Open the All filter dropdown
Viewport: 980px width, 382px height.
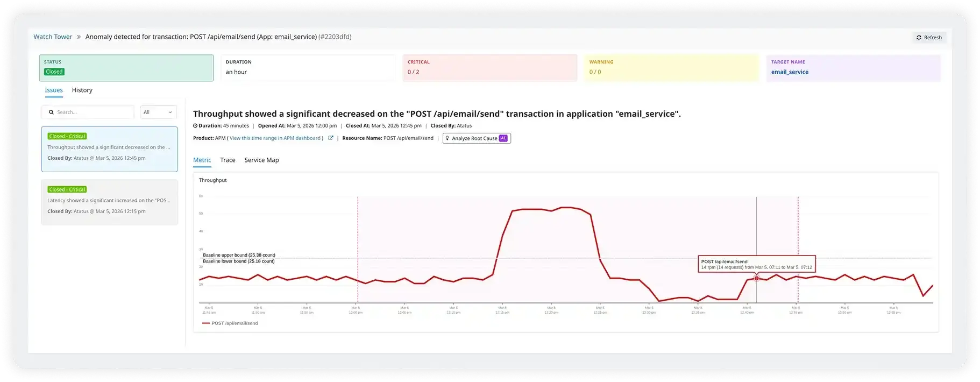(x=158, y=112)
